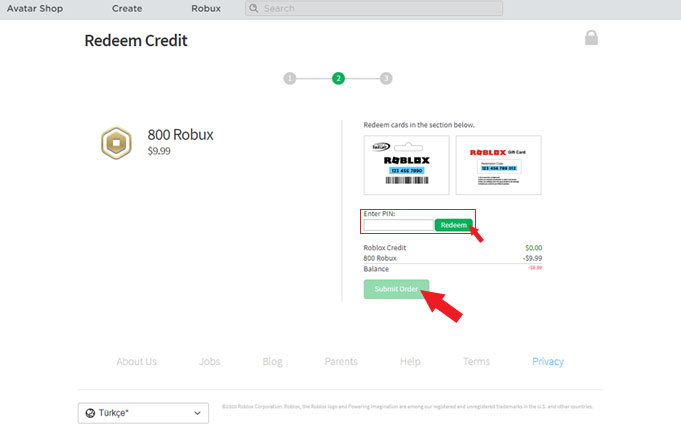681x434 pixels.
Task: Go to Robux in the top navigation
Action: point(206,8)
